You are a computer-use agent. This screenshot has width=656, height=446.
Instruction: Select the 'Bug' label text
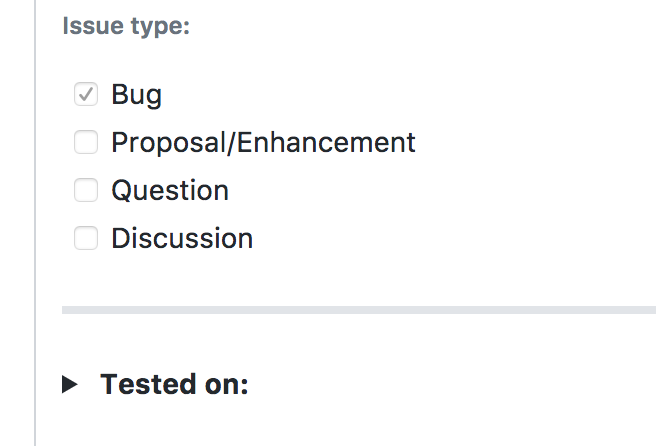[x=136, y=95]
